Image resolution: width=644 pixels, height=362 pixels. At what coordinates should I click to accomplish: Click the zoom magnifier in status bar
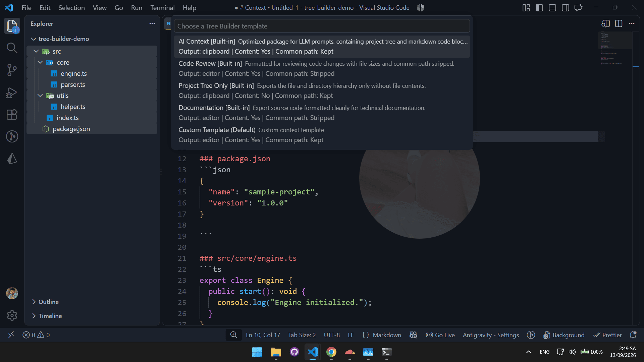[x=234, y=335]
